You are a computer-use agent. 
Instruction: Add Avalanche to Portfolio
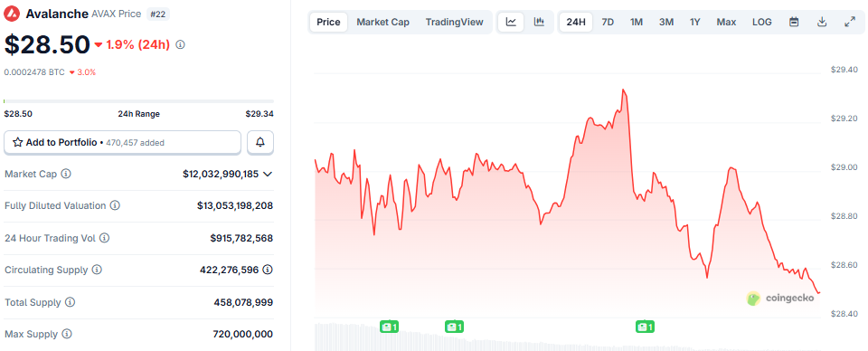[122, 142]
